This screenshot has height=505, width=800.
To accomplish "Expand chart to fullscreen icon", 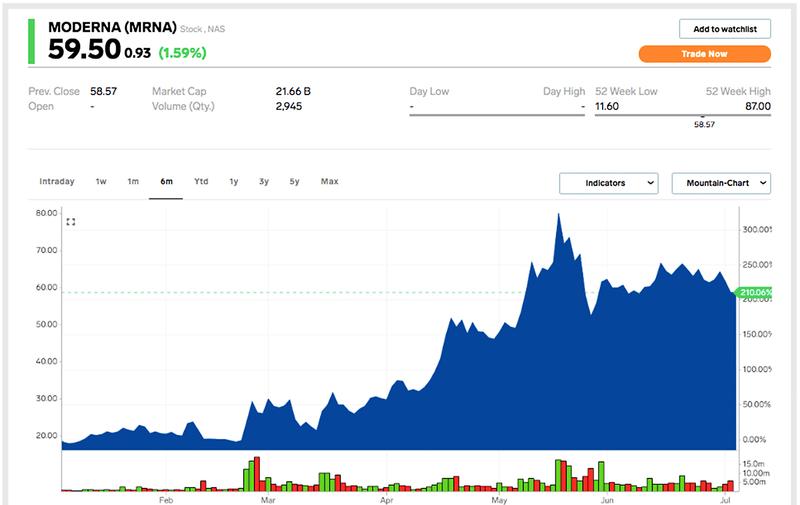I will 71,222.
